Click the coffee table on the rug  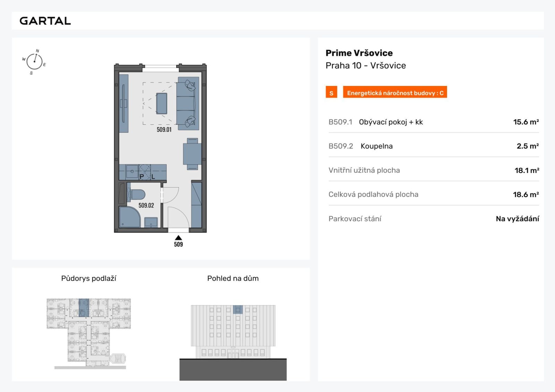(x=162, y=103)
